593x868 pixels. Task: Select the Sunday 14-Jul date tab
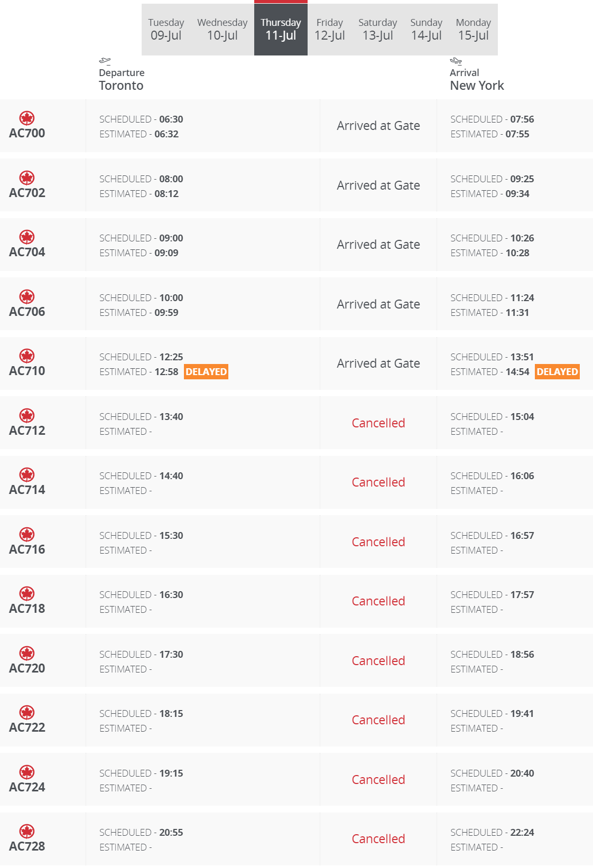pos(427,30)
